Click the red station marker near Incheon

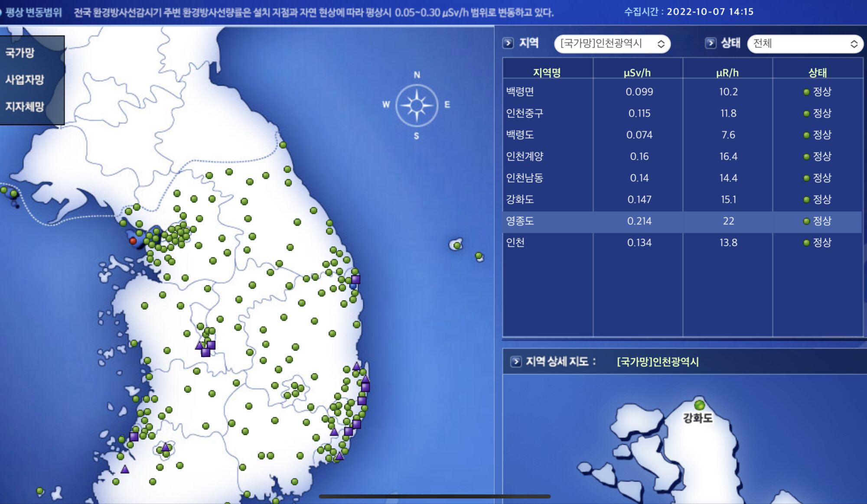[133, 241]
